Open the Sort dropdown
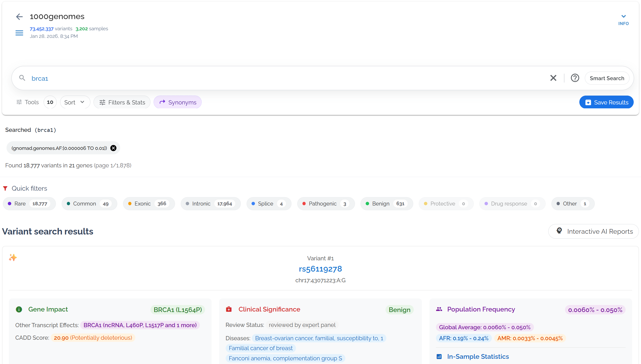Screen dimensions: 641x364 tap(75, 102)
